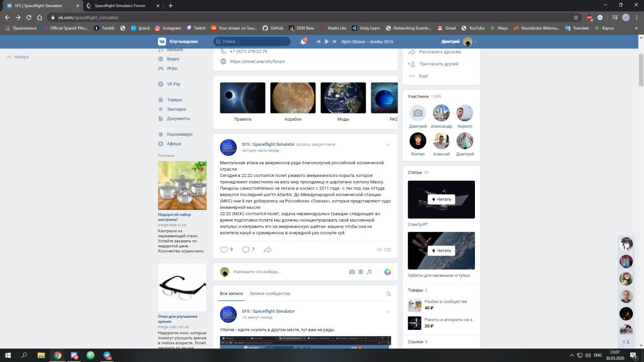Open the Недорогой набор кастрюль ad
Screen dimensions: 644x362
182,186
